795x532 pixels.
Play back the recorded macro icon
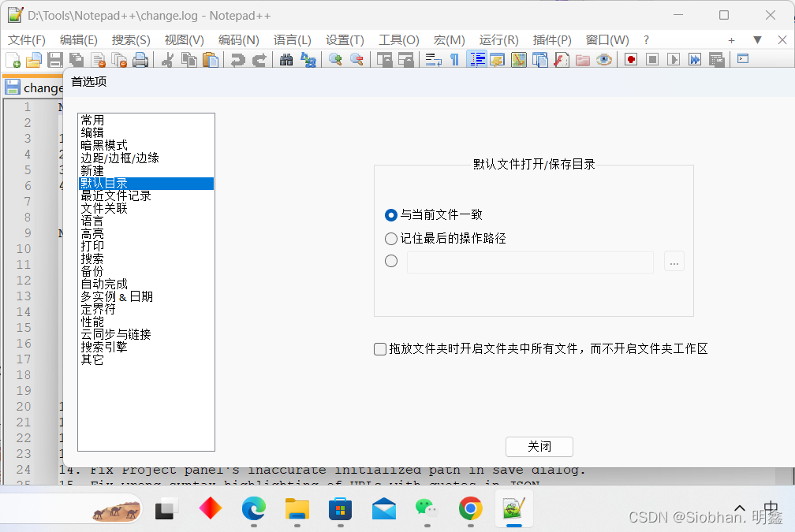point(674,60)
